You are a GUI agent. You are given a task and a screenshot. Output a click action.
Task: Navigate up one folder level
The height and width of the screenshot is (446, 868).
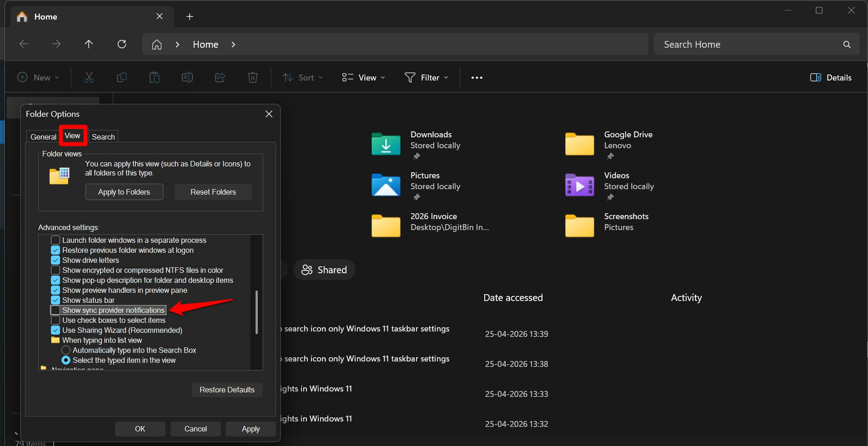tap(89, 44)
